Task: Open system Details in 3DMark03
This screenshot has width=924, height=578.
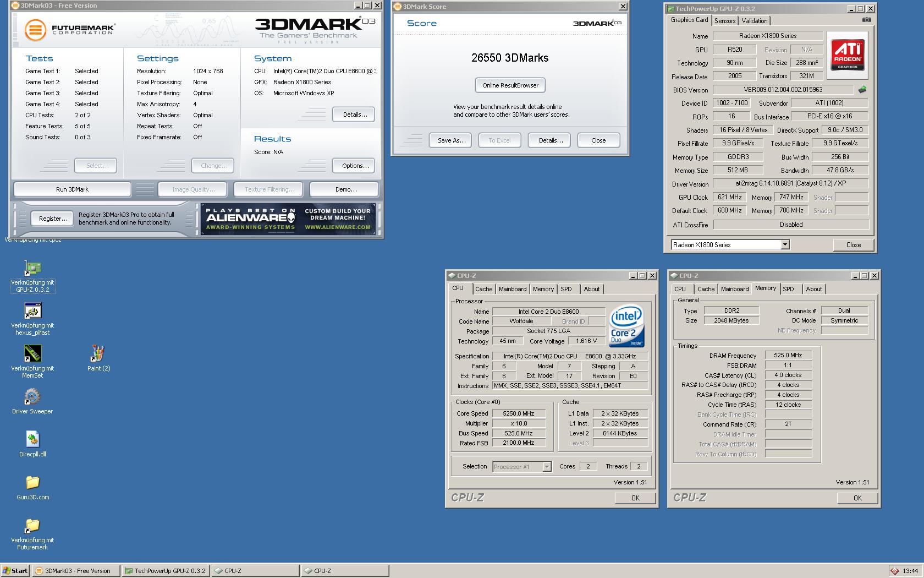Action: (x=354, y=114)
